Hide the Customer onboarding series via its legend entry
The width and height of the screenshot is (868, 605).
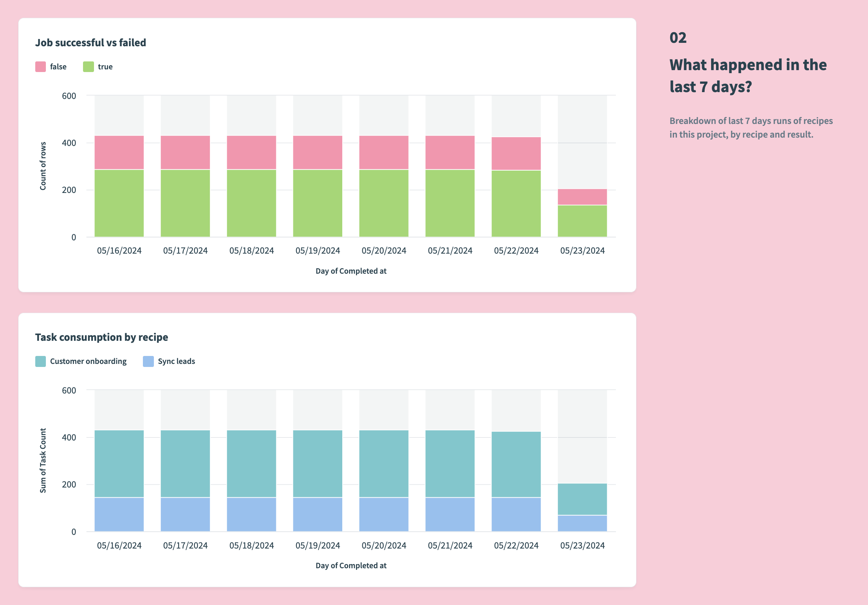tap(88, 361)
